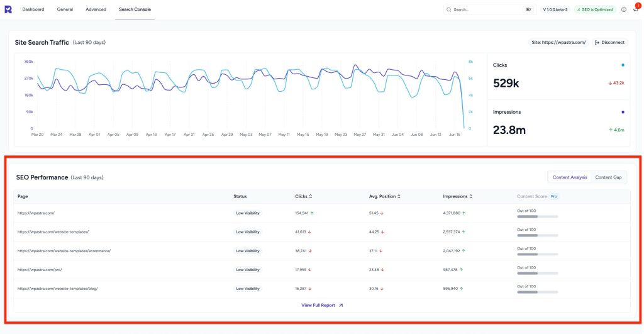
Task: Sort table by Impressions column
Action: 458,196
